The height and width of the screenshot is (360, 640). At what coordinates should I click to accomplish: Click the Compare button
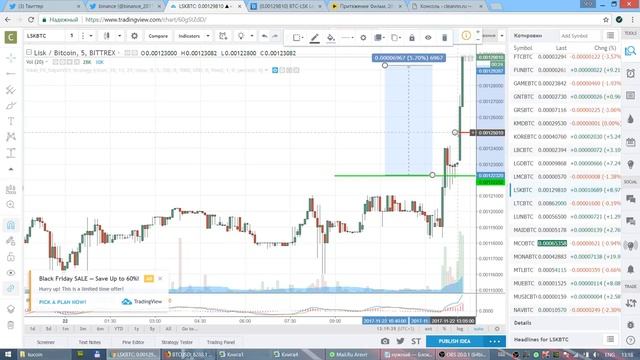158,36
